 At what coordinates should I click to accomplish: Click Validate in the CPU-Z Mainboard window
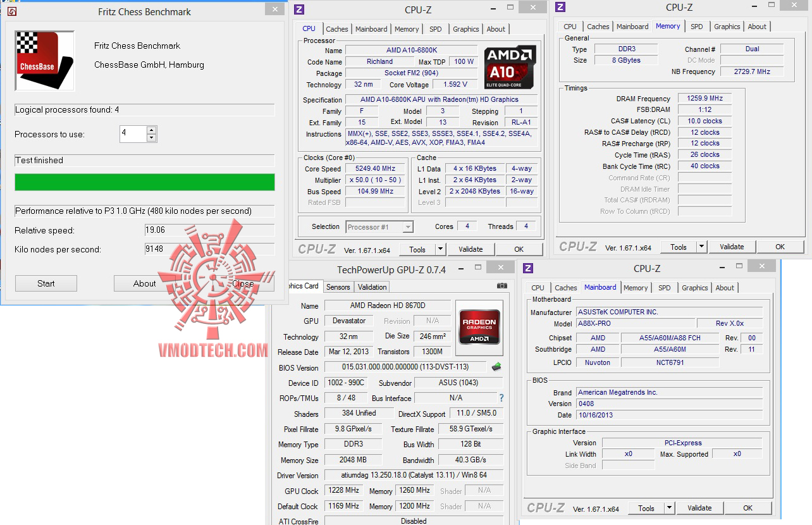tap(699, 508)
